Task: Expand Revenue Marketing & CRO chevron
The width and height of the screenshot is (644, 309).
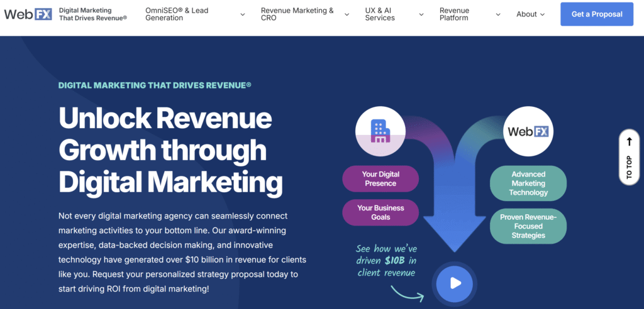Action: [x=347, y=14]
